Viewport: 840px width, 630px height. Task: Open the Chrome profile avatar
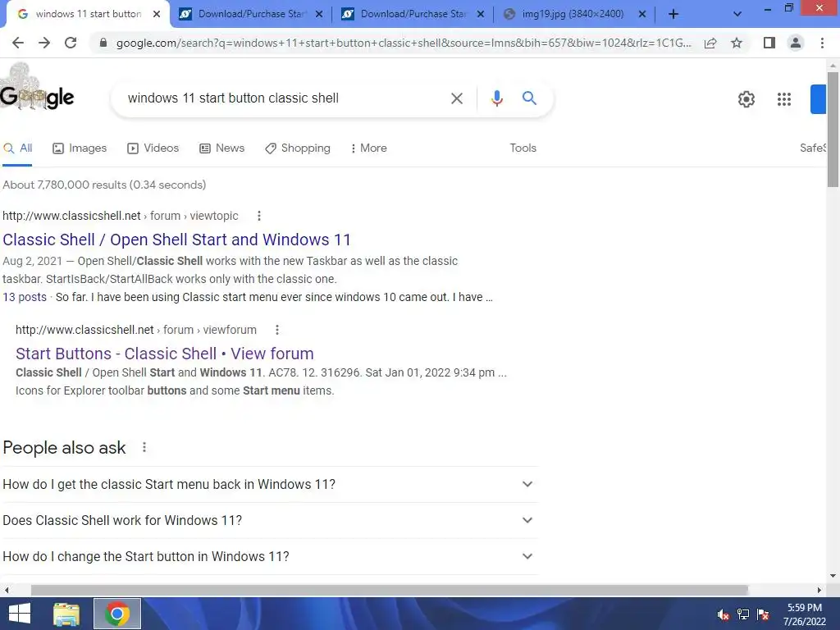(796, 43)
